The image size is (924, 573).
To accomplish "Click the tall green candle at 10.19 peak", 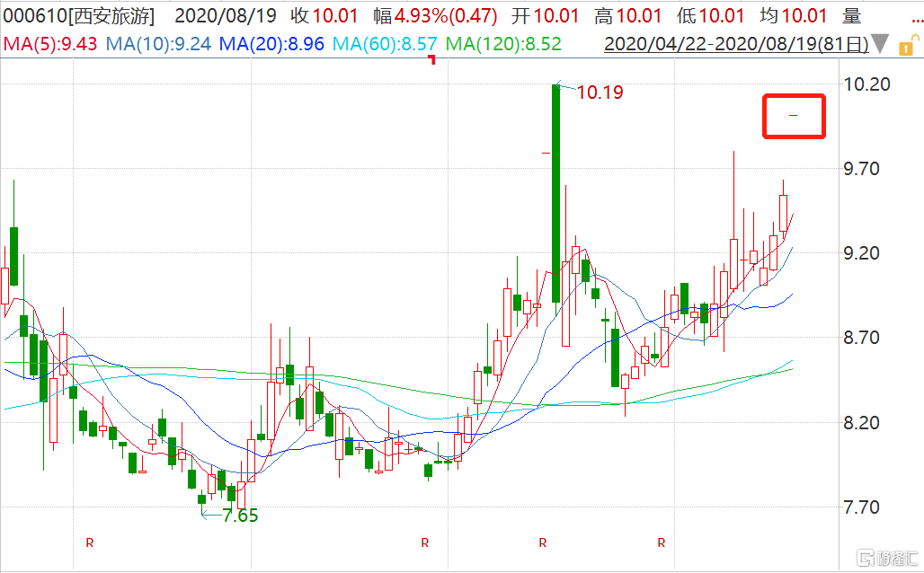I will (x=555, y=193).
